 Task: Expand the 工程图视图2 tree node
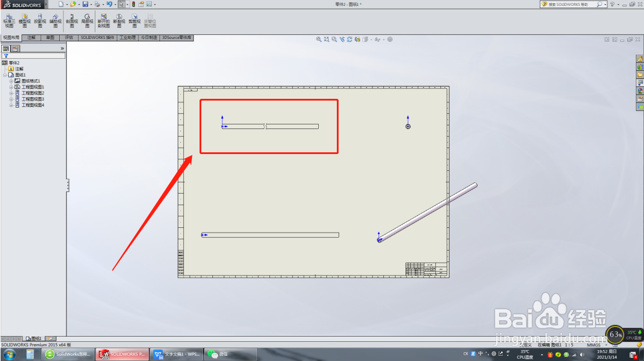[x=11, y=93]
